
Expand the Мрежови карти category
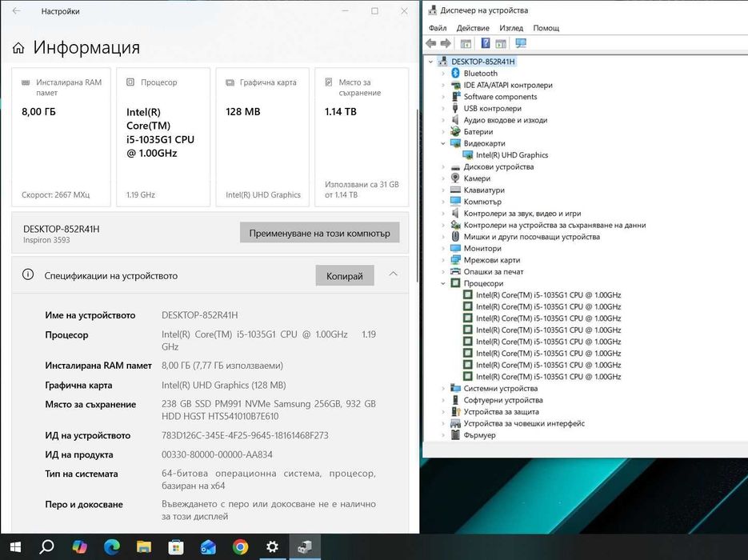click(x=442, y=260)
